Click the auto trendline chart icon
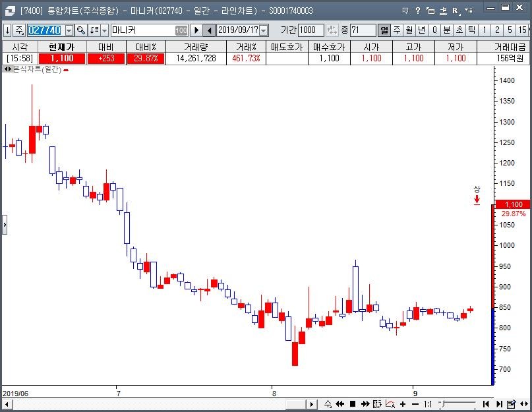The height and width of the screenshot is (412, 532). pyautogui.click(x=390, y=404)
